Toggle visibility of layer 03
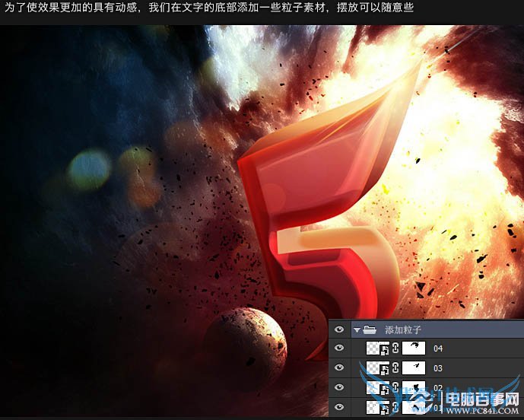The width and height of the screenshot is (524, 420). point(339,367)
